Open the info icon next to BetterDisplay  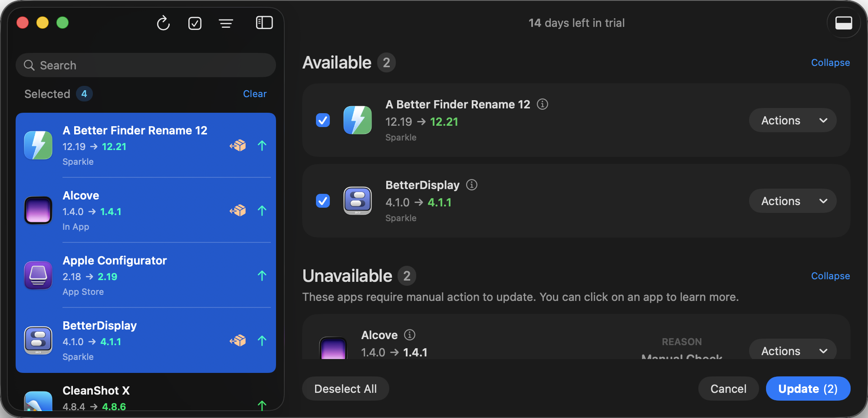click(472, 185)
